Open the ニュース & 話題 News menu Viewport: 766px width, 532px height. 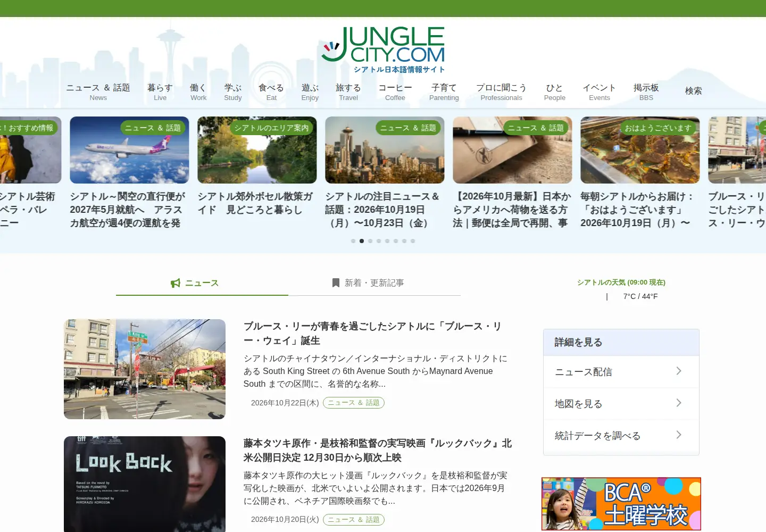tap(98, 92)
